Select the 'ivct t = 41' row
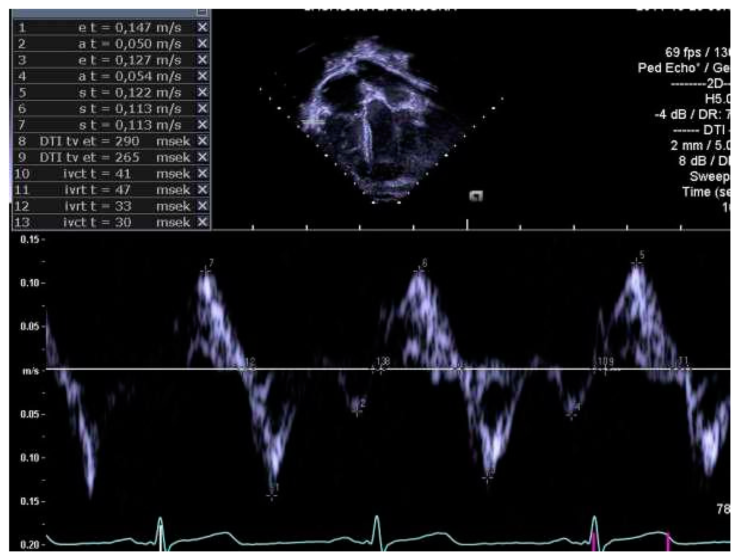Viewport: 742px width, 560px height. 111,173
